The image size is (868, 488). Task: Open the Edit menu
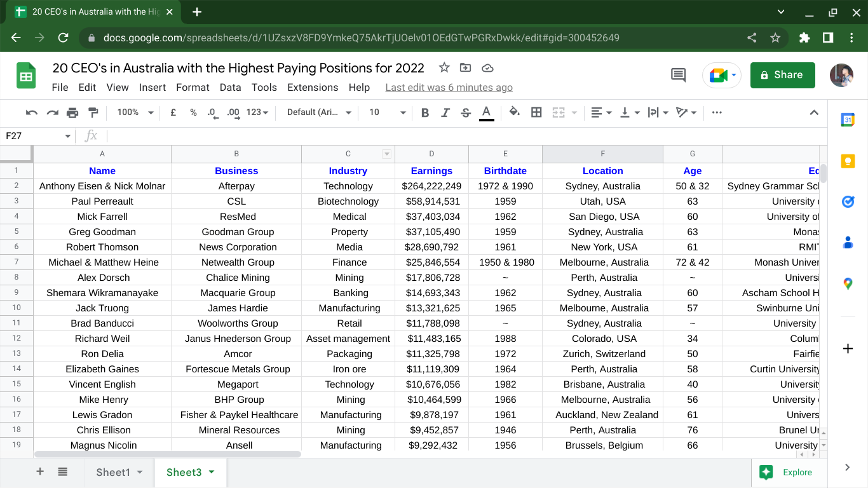point(87,88)
